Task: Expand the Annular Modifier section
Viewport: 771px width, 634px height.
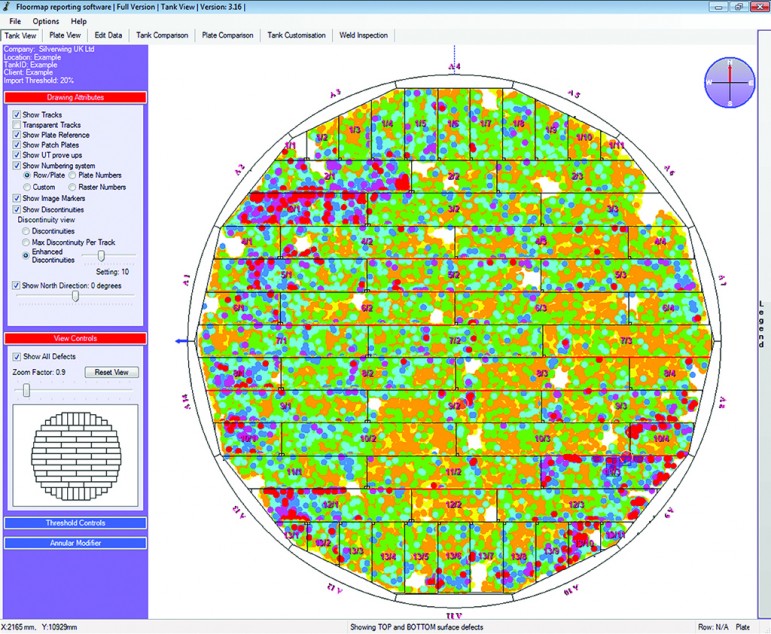Action: click(75, 543)
